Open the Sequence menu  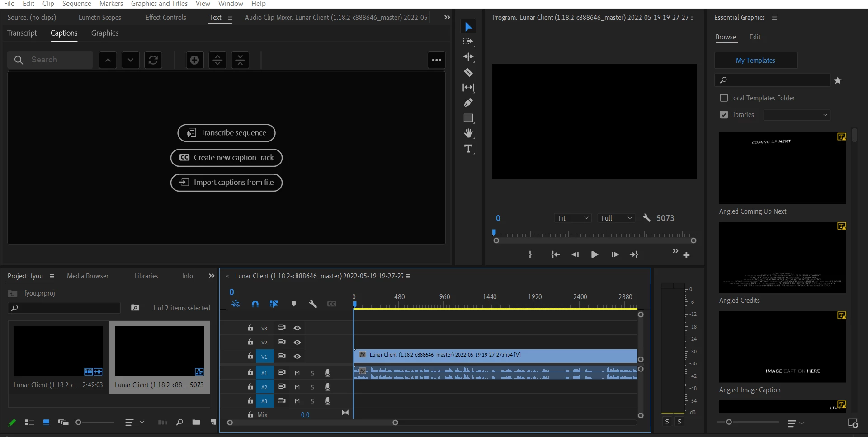coord(77,4)
